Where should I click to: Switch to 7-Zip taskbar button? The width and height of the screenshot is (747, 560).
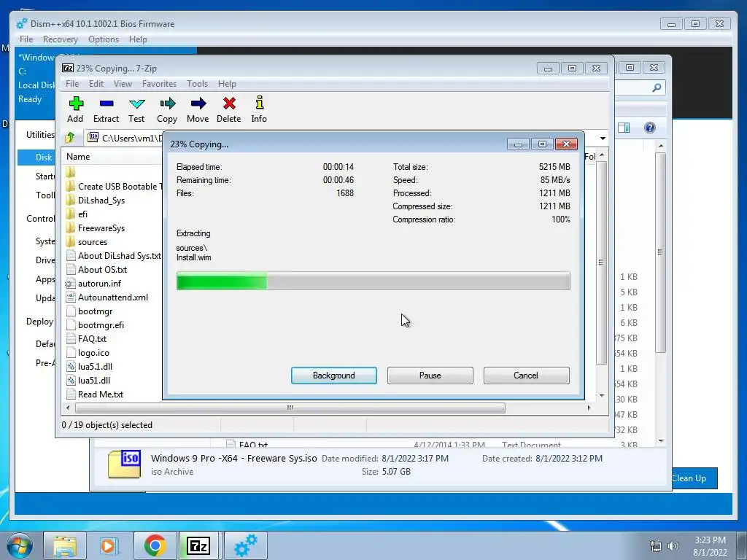tap(198, 545)
